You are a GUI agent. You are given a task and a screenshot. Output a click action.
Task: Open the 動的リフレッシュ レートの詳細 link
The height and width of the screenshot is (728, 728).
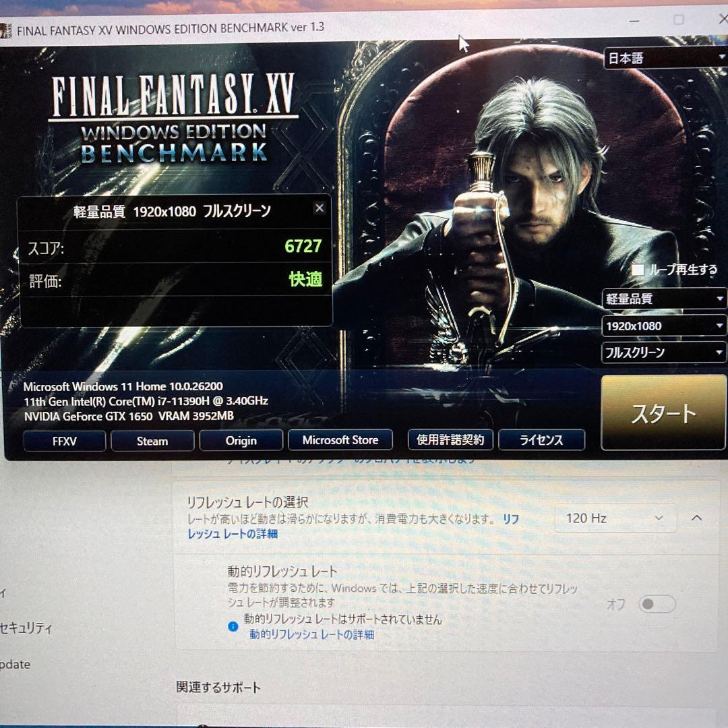(311, 634)
